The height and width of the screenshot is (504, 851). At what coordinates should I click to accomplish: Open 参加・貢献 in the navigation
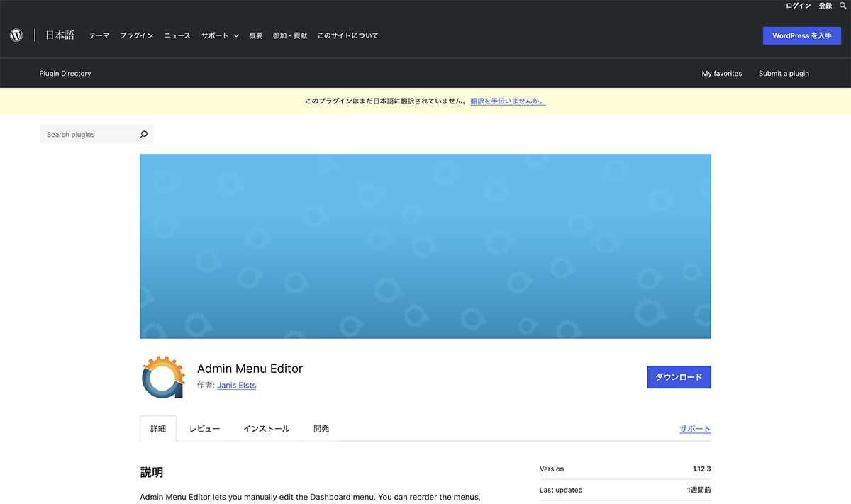point(290,35)
